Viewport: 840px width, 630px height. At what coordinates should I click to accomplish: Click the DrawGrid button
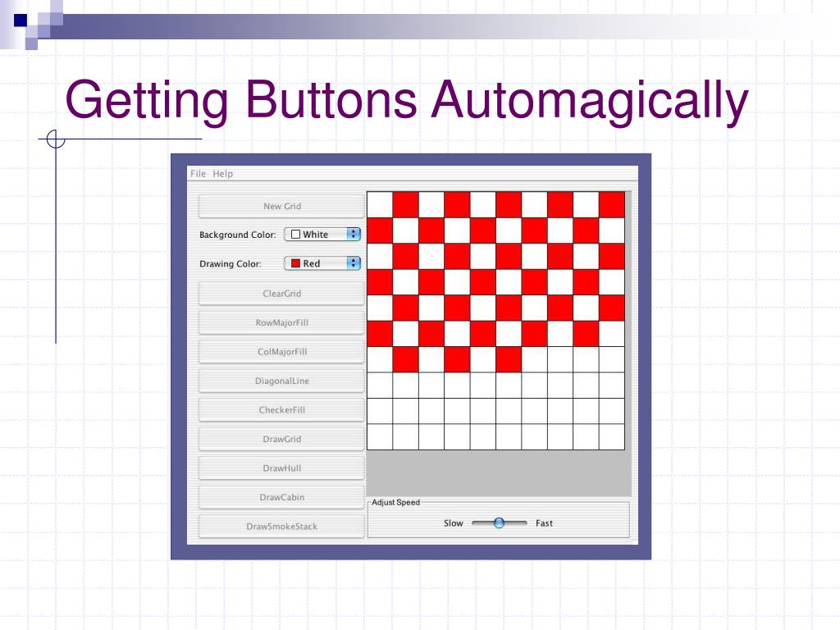tap(282, 440)
